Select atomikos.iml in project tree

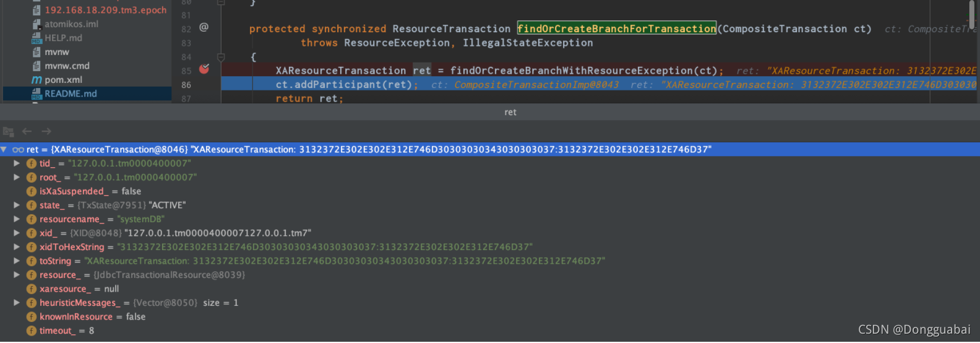tap(71, 24)
